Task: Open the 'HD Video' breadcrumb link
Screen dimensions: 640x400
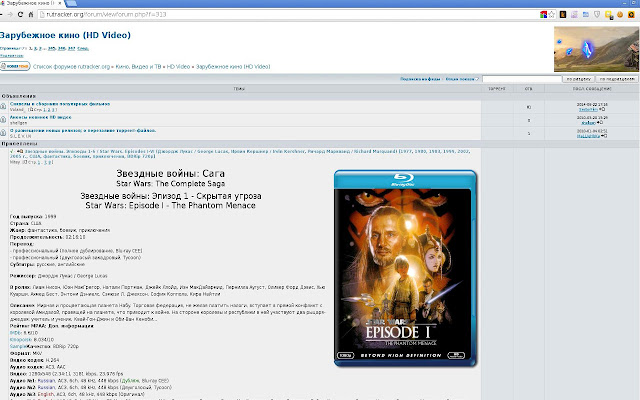Action: (x=178, y=67)
